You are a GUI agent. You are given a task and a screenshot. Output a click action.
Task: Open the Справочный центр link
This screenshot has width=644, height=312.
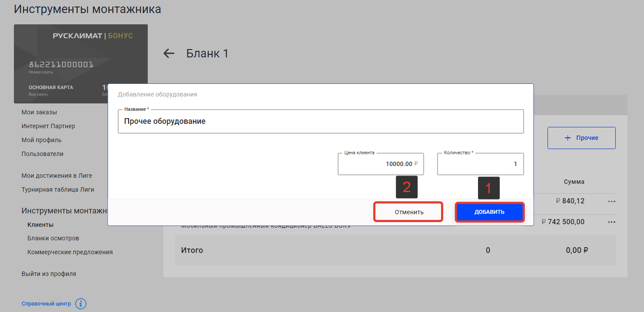tap(46, 304)
